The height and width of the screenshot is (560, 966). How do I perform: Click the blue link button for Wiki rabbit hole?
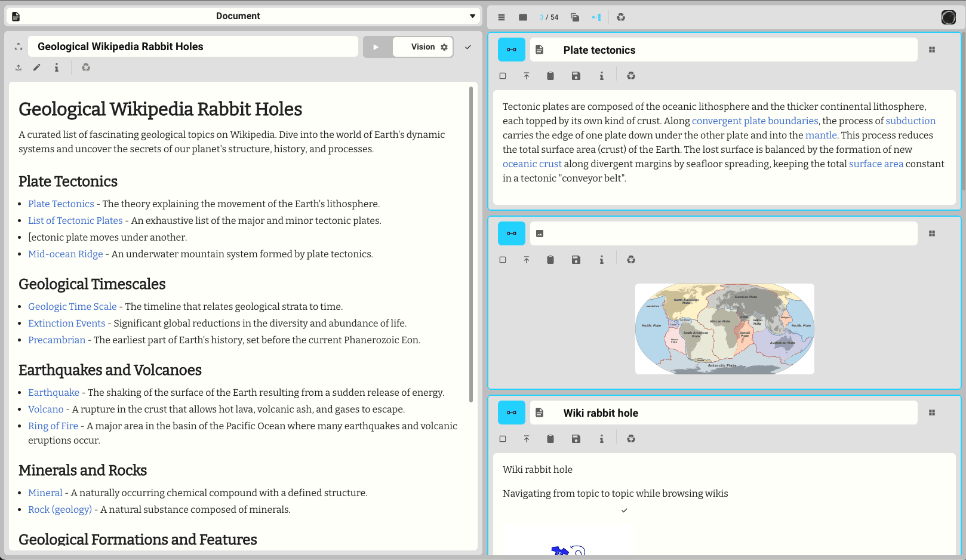(x=512, y=413)
